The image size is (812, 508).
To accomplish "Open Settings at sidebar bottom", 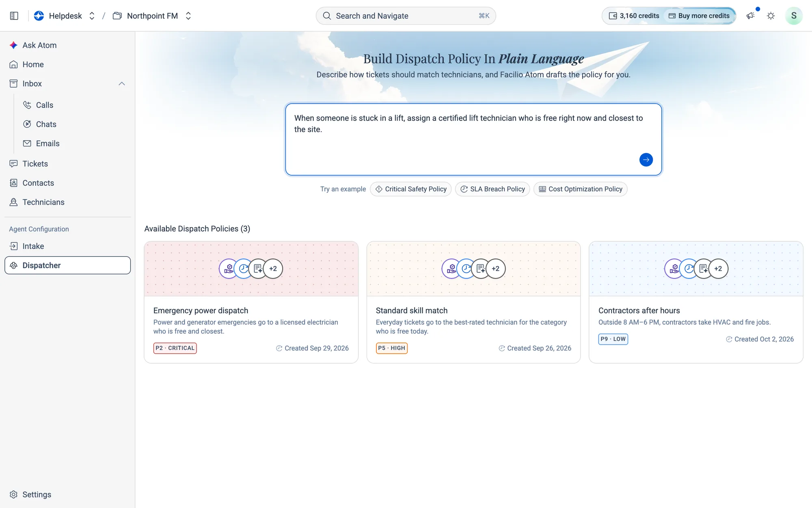I will tap(67, 495).
